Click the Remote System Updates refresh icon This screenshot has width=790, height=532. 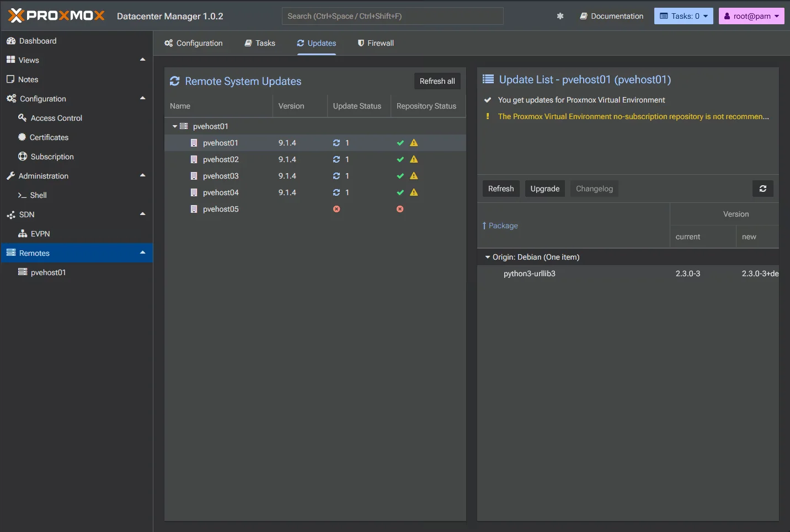point(175,81)
